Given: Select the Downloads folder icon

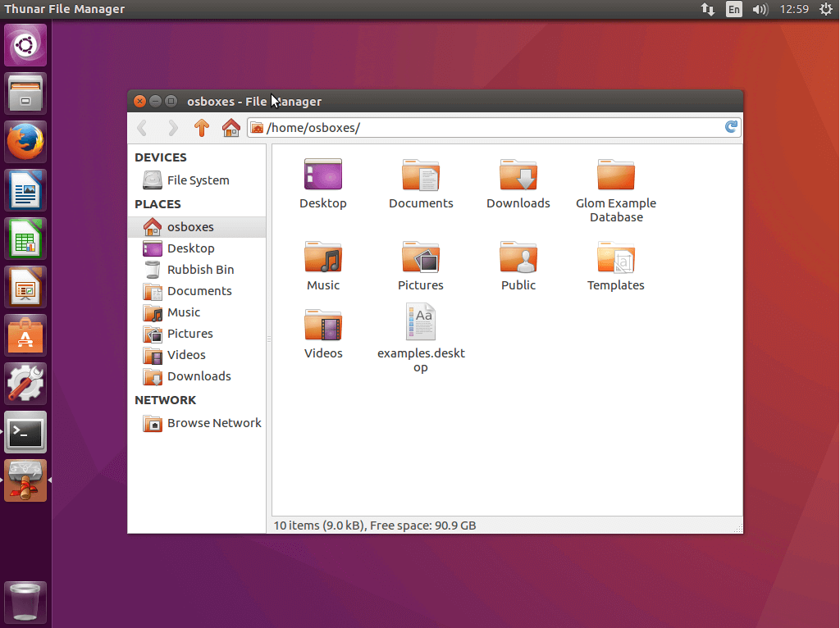Looking at the screenshot, I should (518, 175).
